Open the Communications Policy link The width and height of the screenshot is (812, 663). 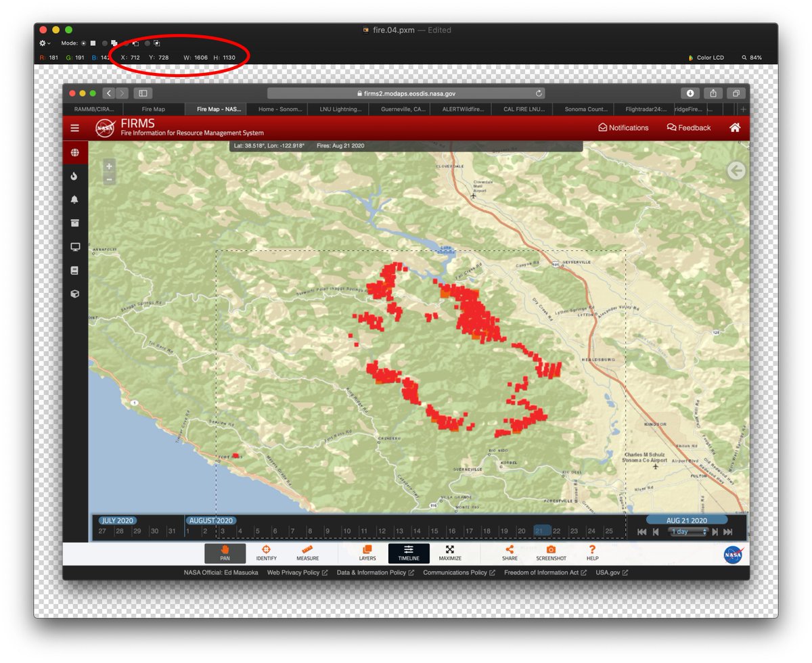tap(459, 573)
